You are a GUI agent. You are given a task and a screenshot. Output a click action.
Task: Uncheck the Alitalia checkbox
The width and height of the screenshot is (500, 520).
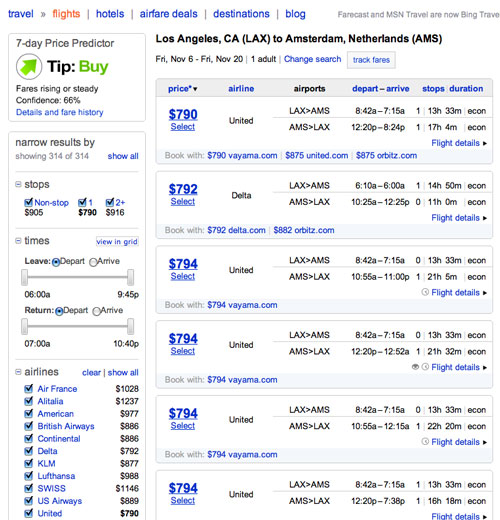pyautogui.click(x=29, y=401)
